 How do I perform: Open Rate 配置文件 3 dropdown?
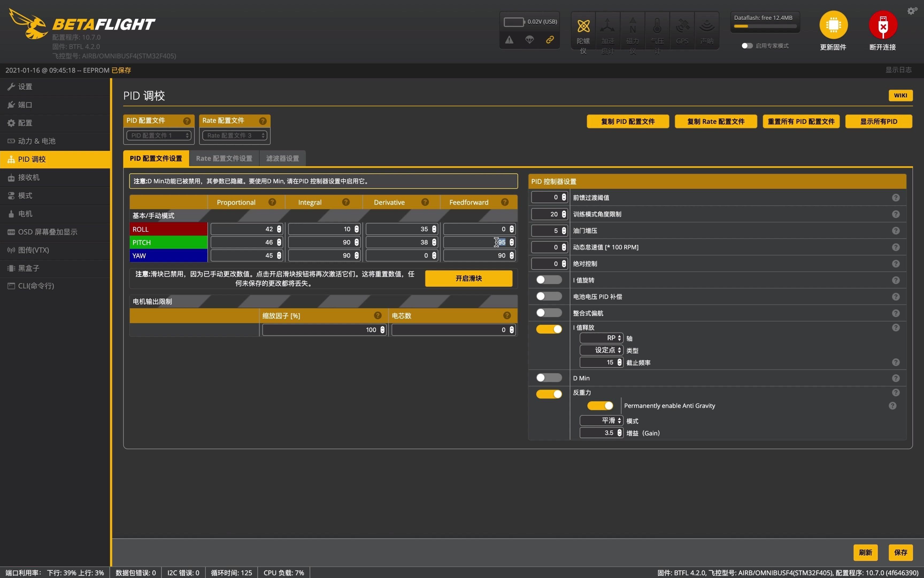pyautogui.click(x=235, y=135)
